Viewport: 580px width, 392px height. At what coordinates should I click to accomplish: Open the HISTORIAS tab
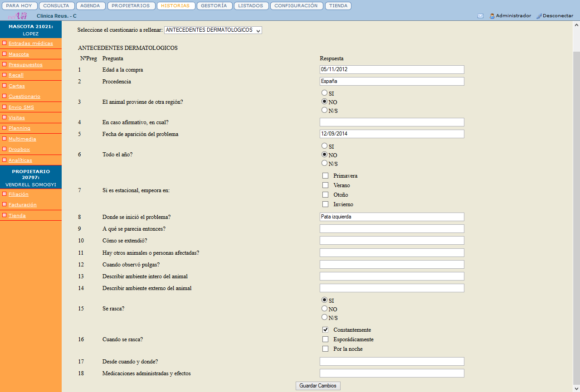pyautogui.click(x=176, y=6)
